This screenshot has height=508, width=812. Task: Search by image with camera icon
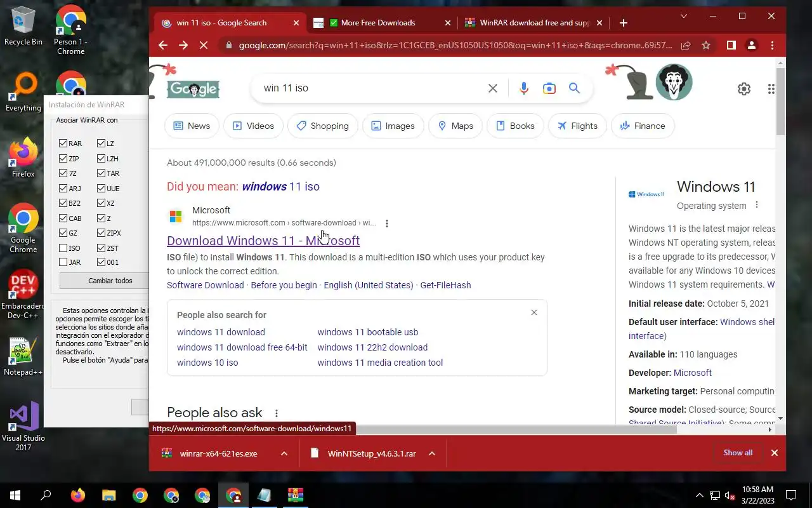coord(549,88)
